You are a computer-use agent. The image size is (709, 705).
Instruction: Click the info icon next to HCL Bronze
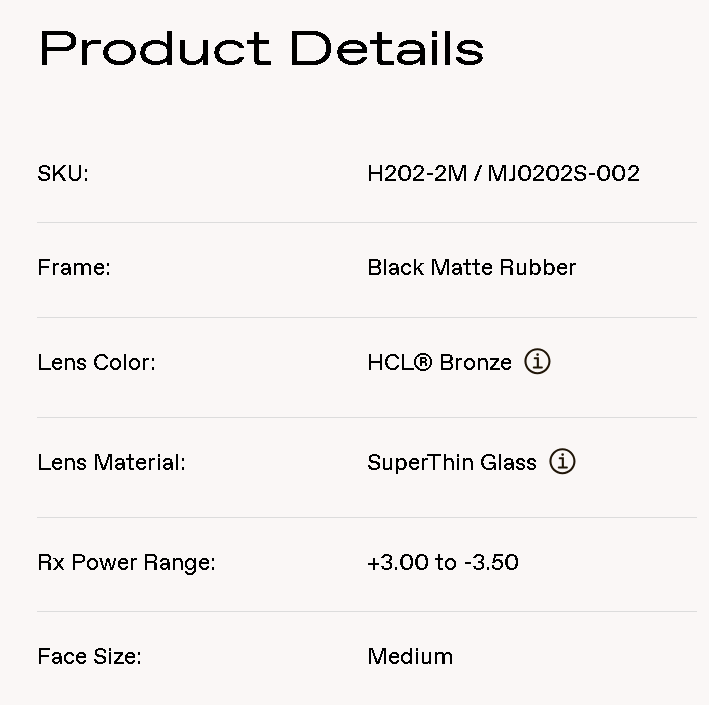pyautogui.click(x=537, y=362)
